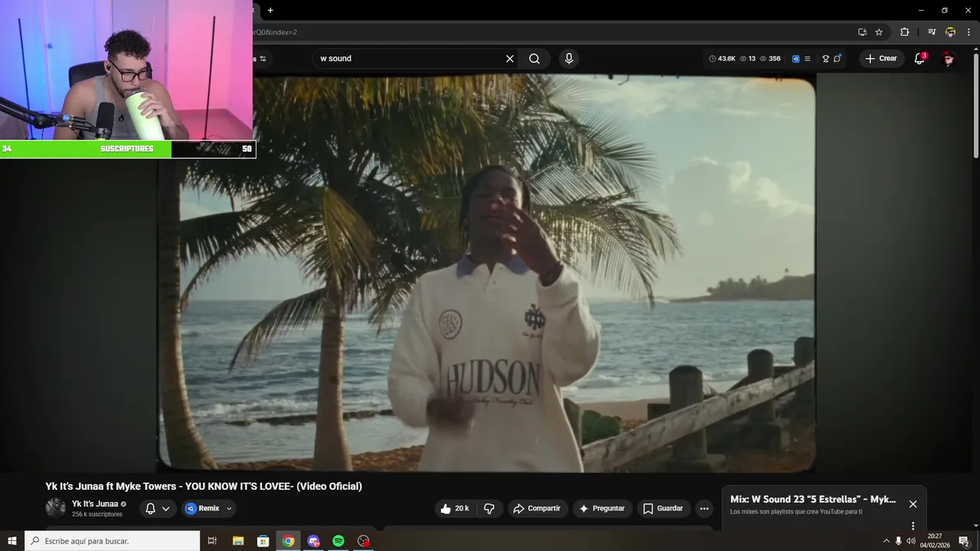Open Yk It's Junaa channel avatar
The image size is (980, 551).
[55, 507]
